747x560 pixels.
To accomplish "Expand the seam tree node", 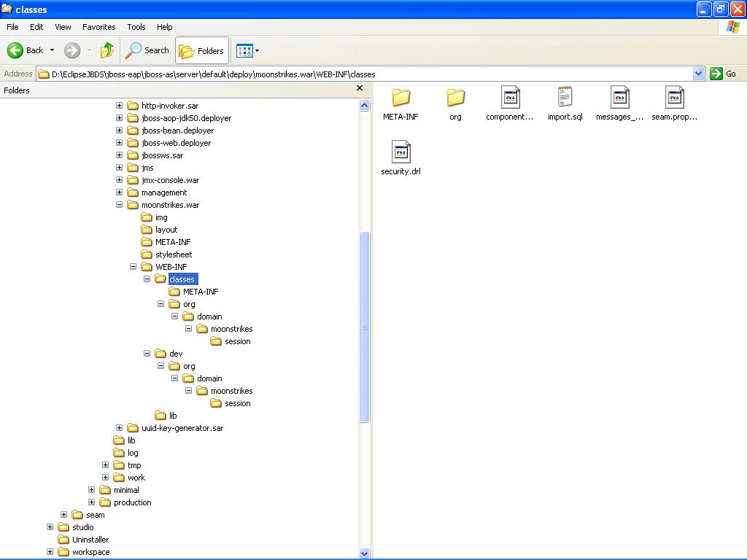I will [64, 514].
